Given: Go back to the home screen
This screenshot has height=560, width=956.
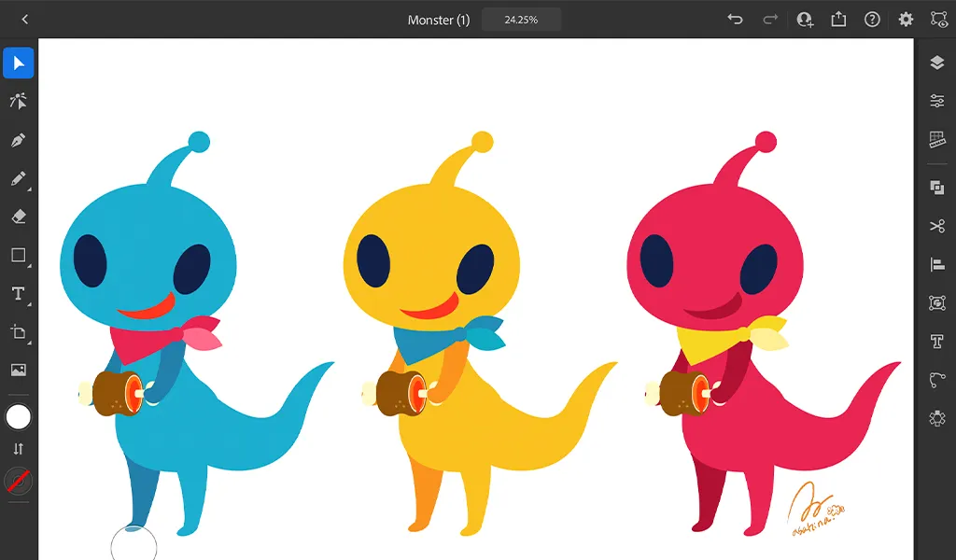Looking at the screenshot, I should coord(24,20).
